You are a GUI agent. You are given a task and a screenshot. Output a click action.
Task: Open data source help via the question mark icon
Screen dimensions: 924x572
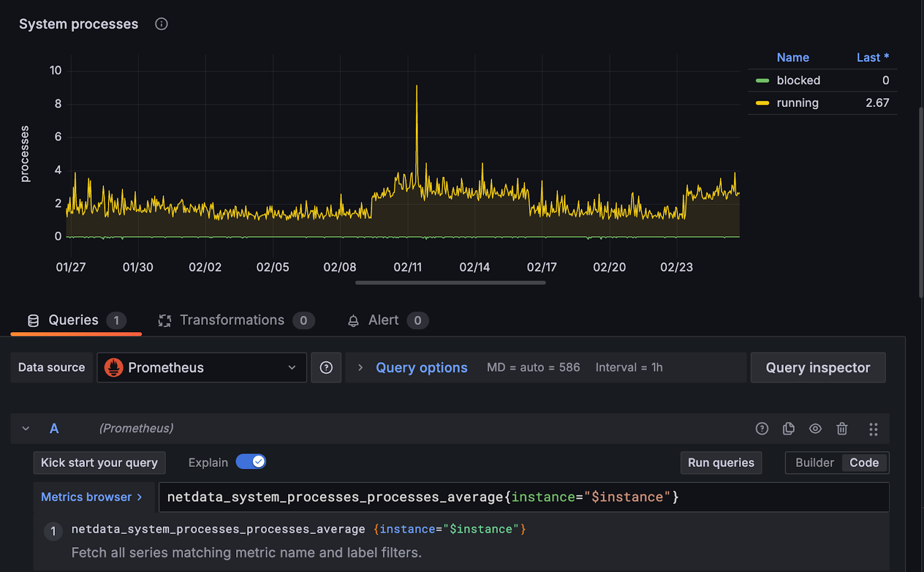(x=326, y=367)
